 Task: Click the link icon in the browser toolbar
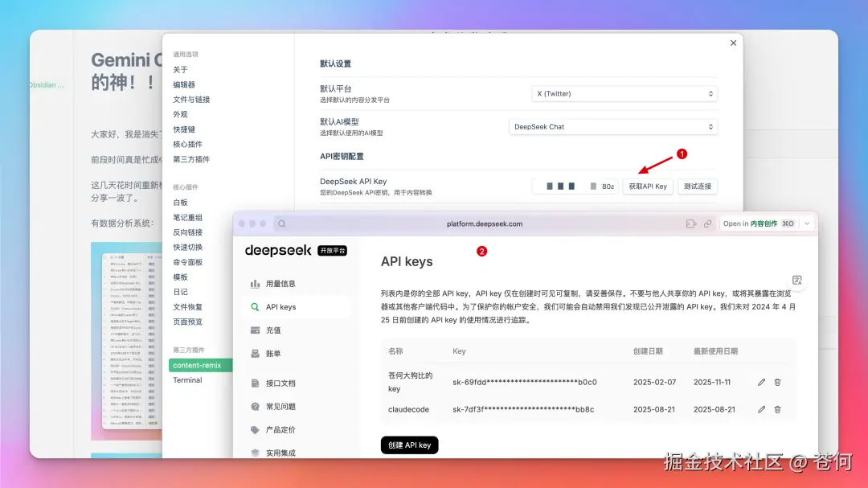click(708, 223)
